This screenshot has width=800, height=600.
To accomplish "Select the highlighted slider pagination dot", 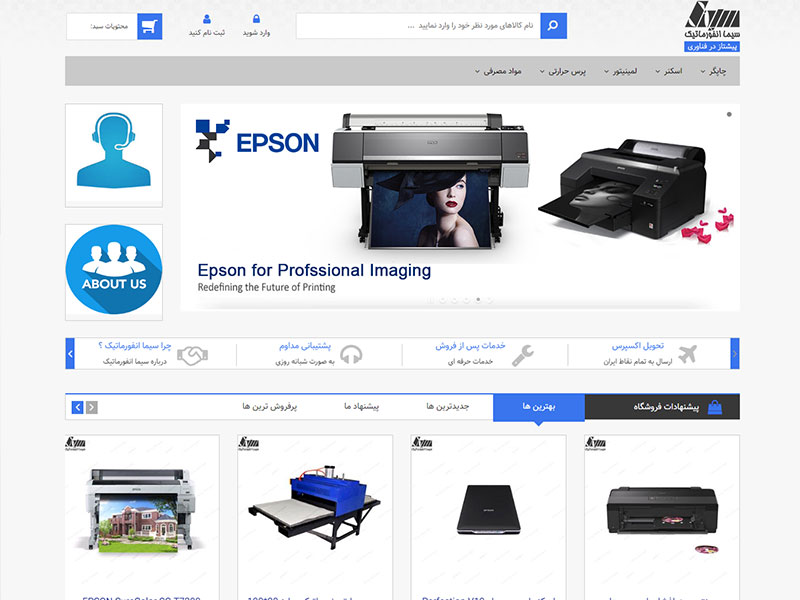I will click(x=478, y=299).
